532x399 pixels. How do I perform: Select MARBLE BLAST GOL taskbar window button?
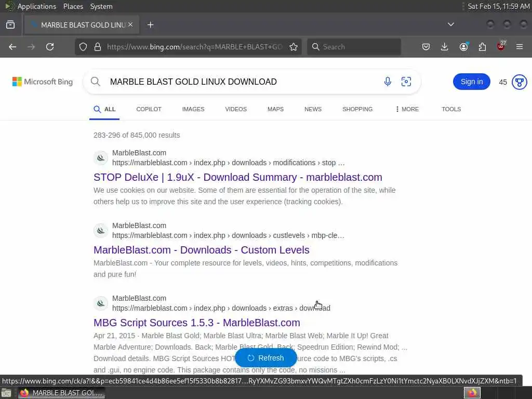(x=61, y=393)
